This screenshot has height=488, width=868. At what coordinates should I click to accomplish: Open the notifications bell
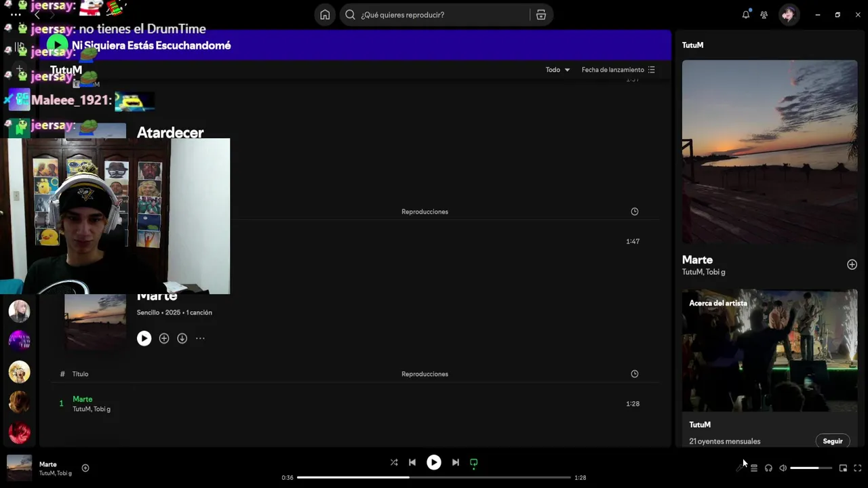[746, 14]
